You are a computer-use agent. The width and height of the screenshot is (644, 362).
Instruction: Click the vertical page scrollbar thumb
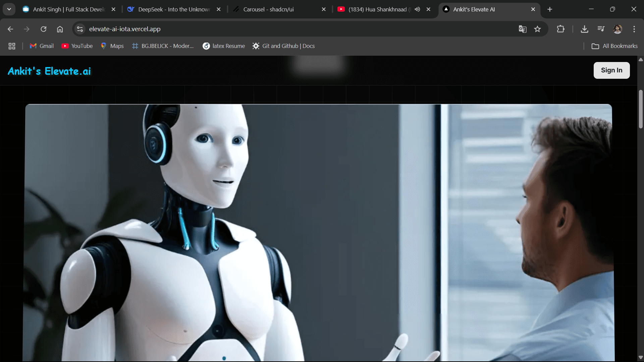pyautogui.click(x=641, y=109)
